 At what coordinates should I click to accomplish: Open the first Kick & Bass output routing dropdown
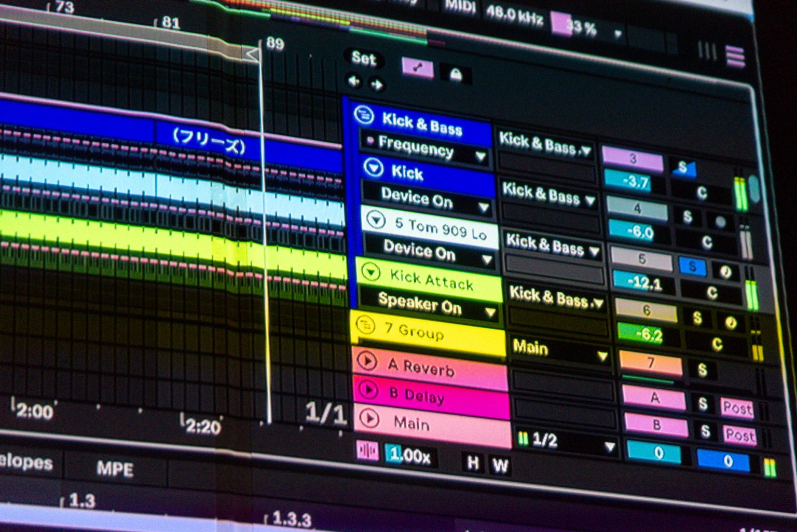pyautogui.click(x=545, y=144)
